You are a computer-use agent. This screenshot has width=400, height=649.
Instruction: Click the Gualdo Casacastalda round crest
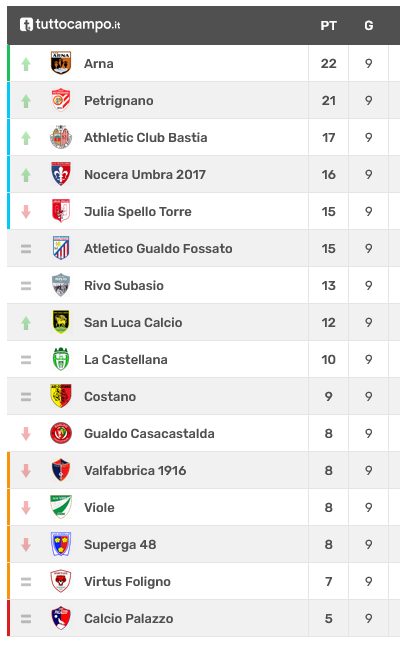point(61,433)
